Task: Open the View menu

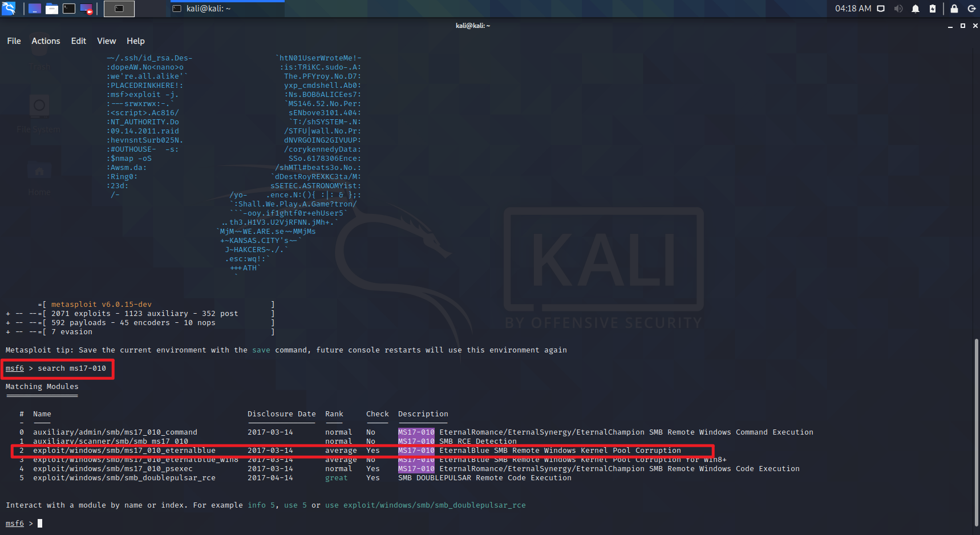Action: click(x=106, y=41)
